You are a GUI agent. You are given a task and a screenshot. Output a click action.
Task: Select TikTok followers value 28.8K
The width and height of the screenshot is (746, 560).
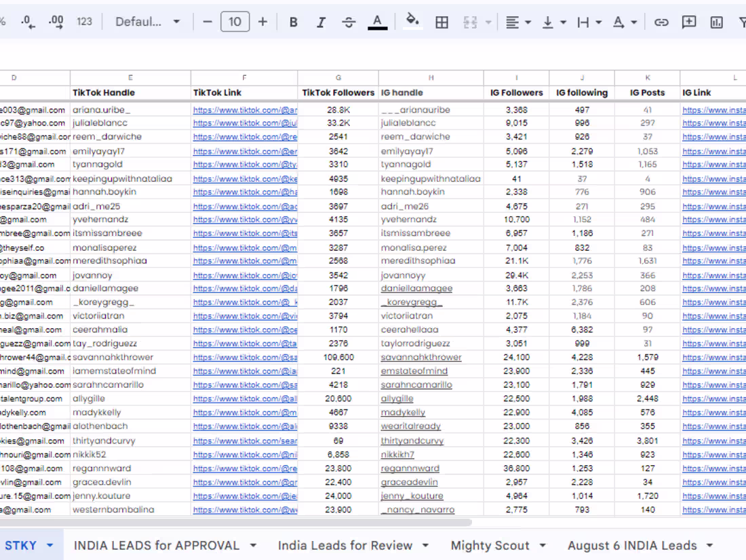pyautogui.click(x=338, y=110)
